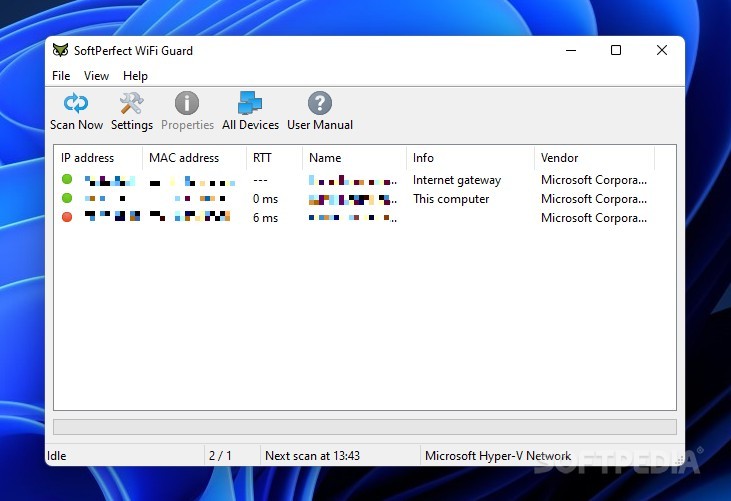The width and height of the screenshot is (731, 501).
Task: Maximize the WiFi Guard window
Action: (616, 50)
